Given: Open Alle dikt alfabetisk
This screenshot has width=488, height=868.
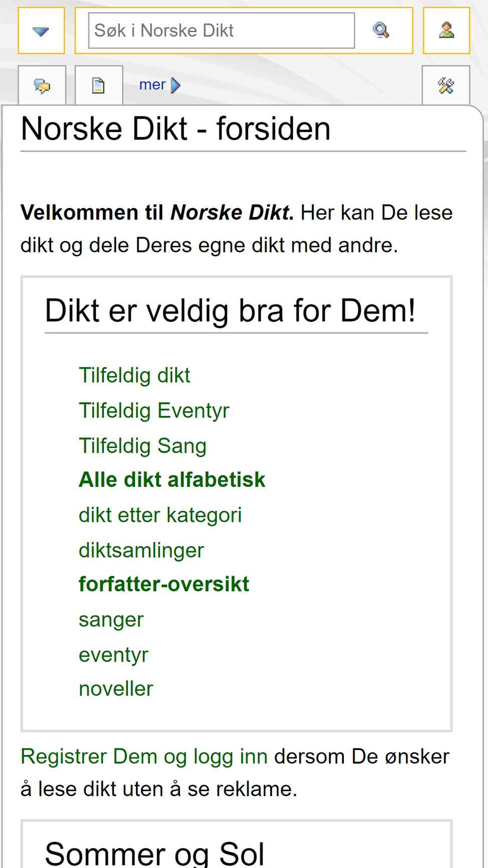Looking at the screenshot, I should point(172,480).
